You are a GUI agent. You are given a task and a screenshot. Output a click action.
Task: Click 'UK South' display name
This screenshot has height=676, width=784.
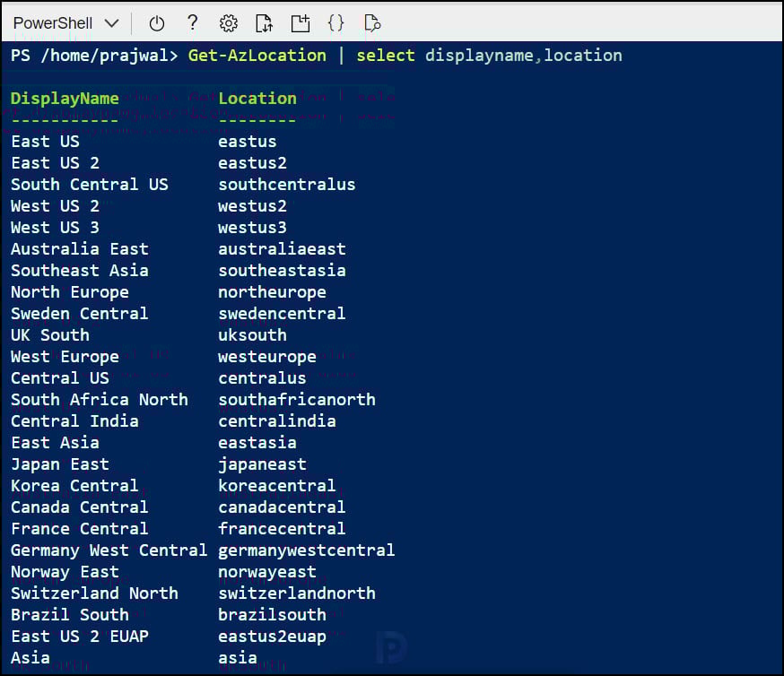pyautogui.click(x=50, y=334)
